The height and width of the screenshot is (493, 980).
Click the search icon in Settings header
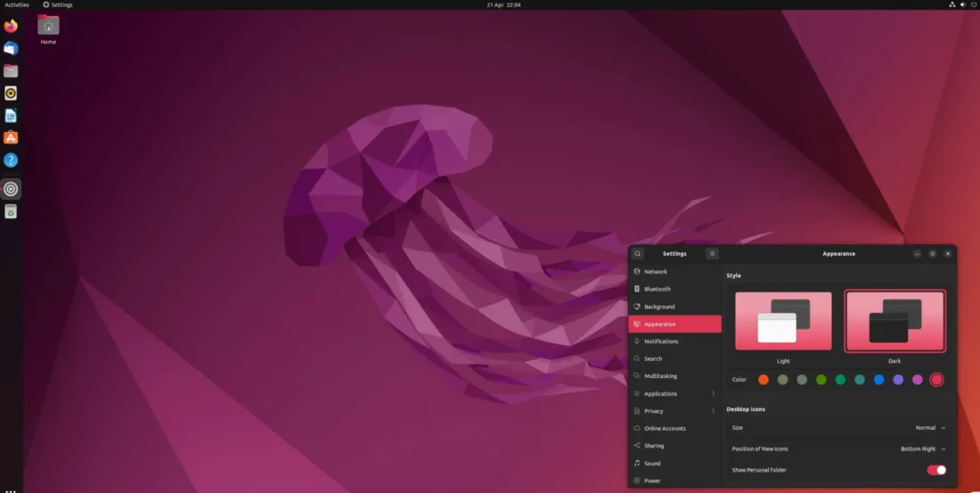click(638, 254)
